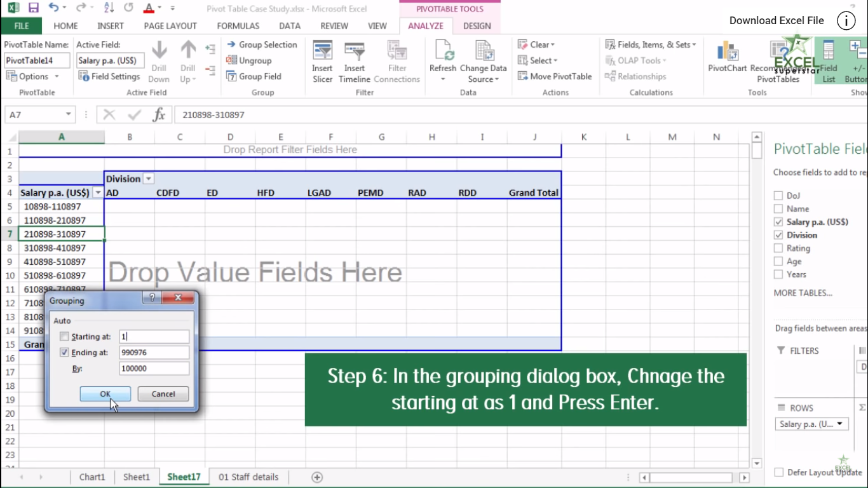Check the Age field checkbox
This screenshot has height=488, width=868.
click(778, 261)
